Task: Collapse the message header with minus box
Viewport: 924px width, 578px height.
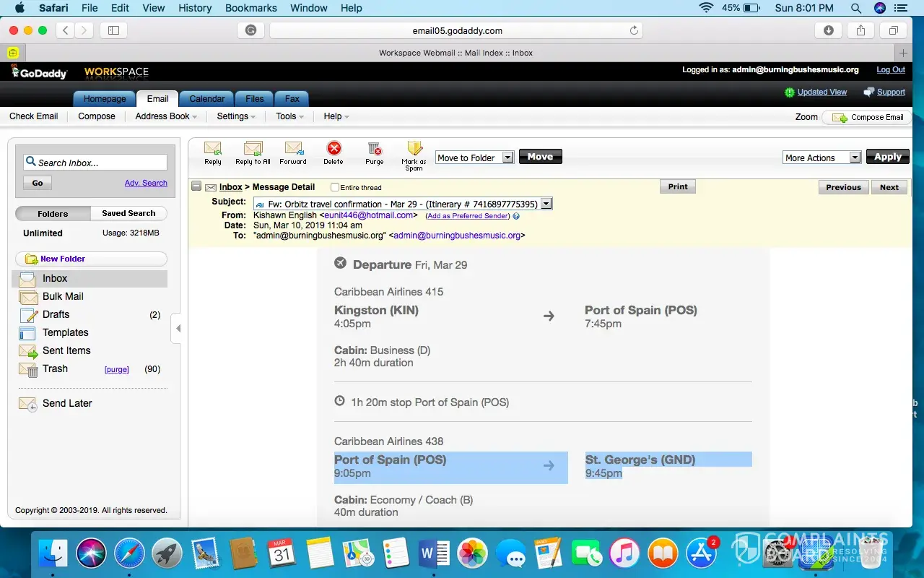Action: 196,187
